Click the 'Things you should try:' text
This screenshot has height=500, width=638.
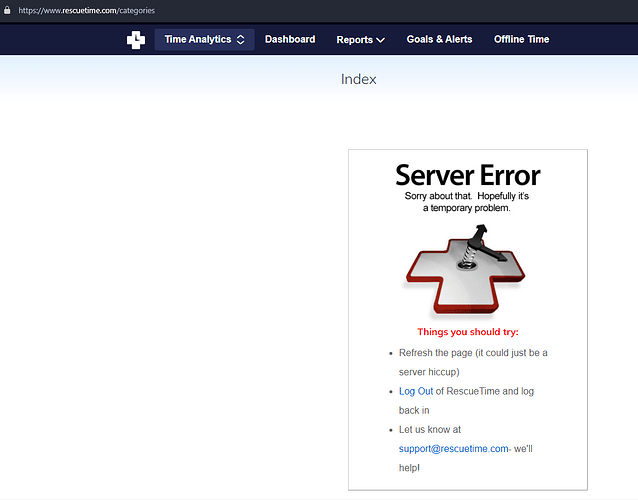[x=468, y=332]
